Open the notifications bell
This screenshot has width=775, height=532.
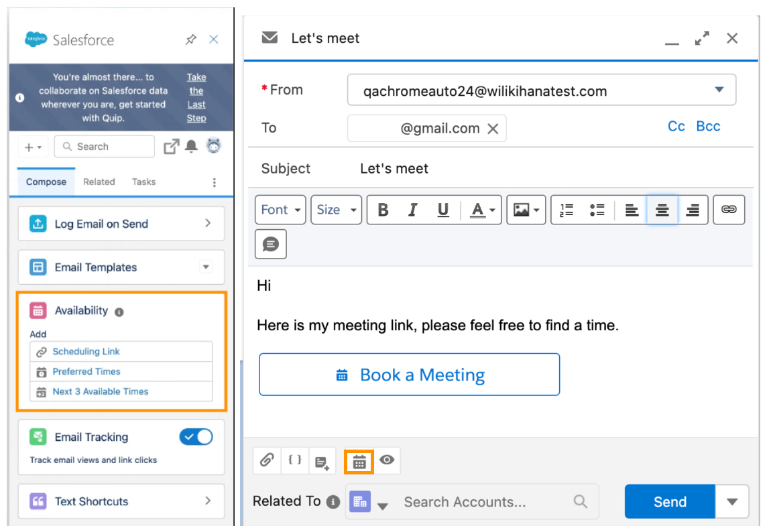[191, 146]
